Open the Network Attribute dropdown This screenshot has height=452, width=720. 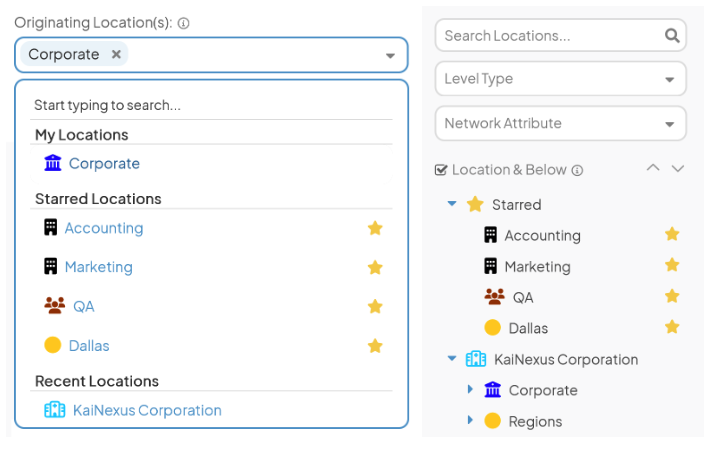click(560, 124)
